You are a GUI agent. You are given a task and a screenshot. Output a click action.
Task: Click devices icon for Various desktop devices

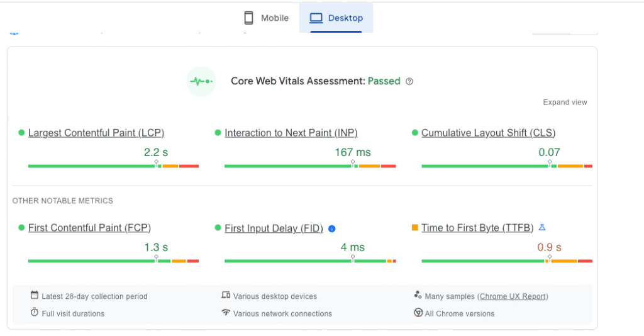[x=226, y=295]
